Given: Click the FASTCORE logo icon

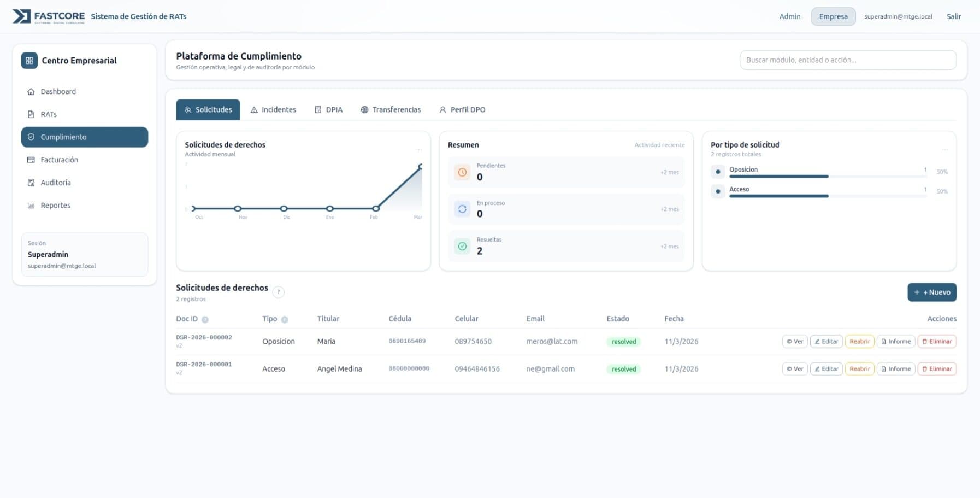Looking at the screenshot, I should (21, 16).
